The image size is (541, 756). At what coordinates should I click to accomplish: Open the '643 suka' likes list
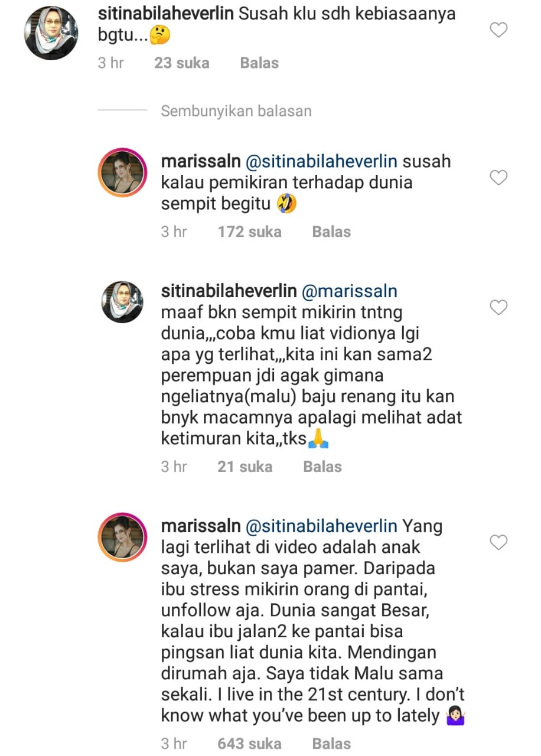pyautogui.click(x=249, y=743)
